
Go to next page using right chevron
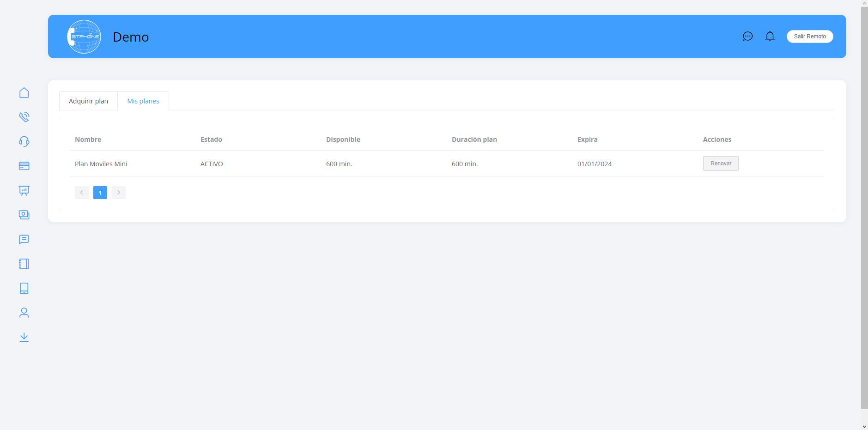[x=119, y=193]
